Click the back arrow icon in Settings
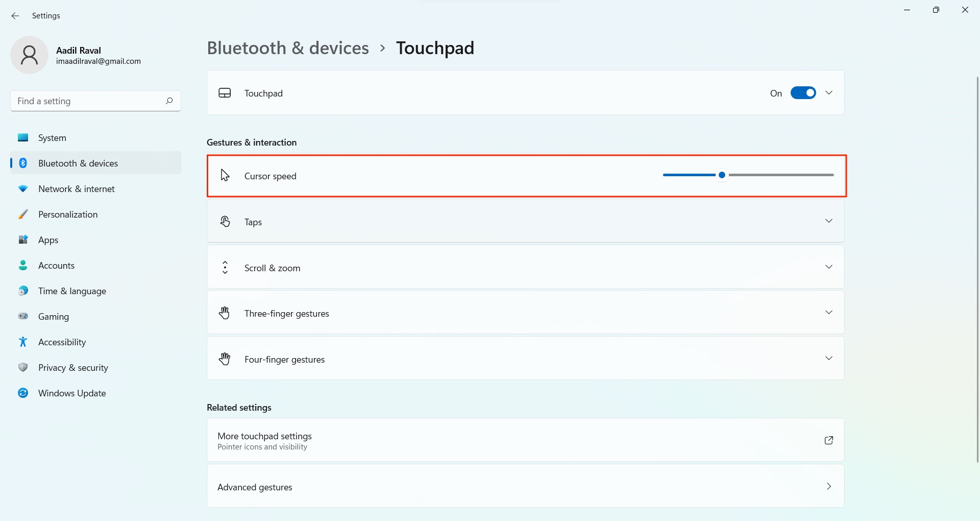This screenshot has width=980, height=521. [15, 16]
